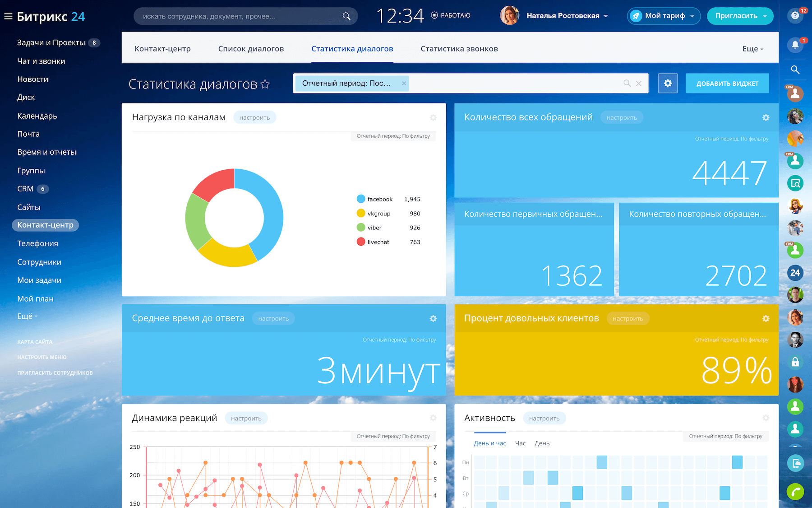The height and width of the screenshot is (508, 812).
Task: Expand Ещё in the left sidebar
Action: click(27, 317)
